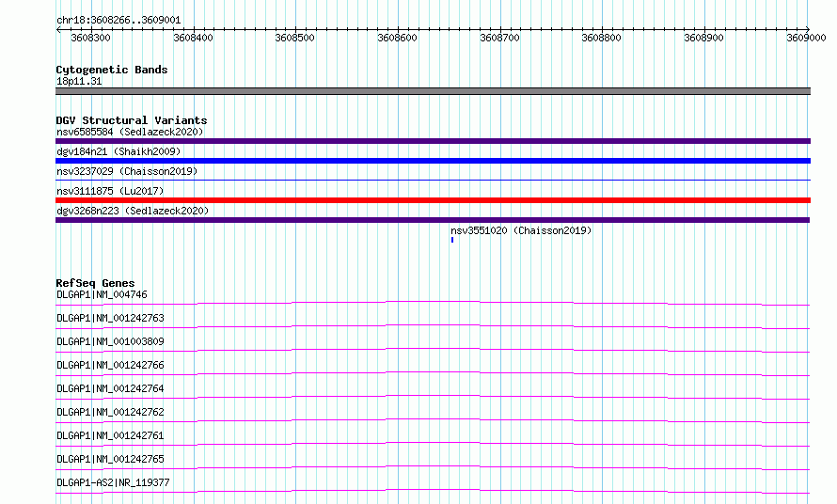The height and width of the screenshot is (504, 837).
Task: Click the 3608800 ruler tick label
Action: [601, 38]
